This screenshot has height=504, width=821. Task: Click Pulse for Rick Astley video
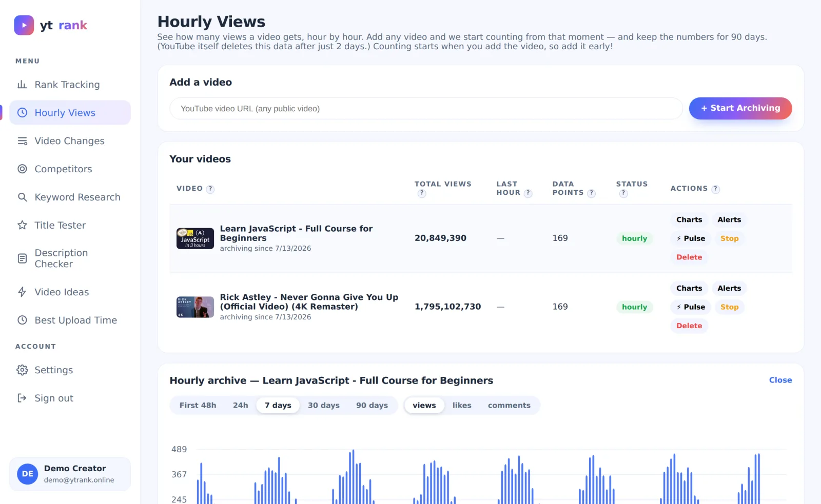tap(691, 307)
